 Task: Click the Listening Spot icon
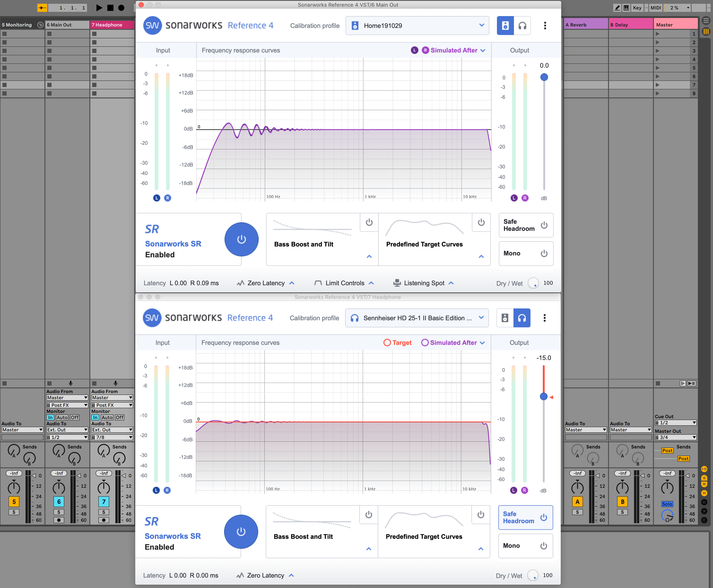[397, 283]
